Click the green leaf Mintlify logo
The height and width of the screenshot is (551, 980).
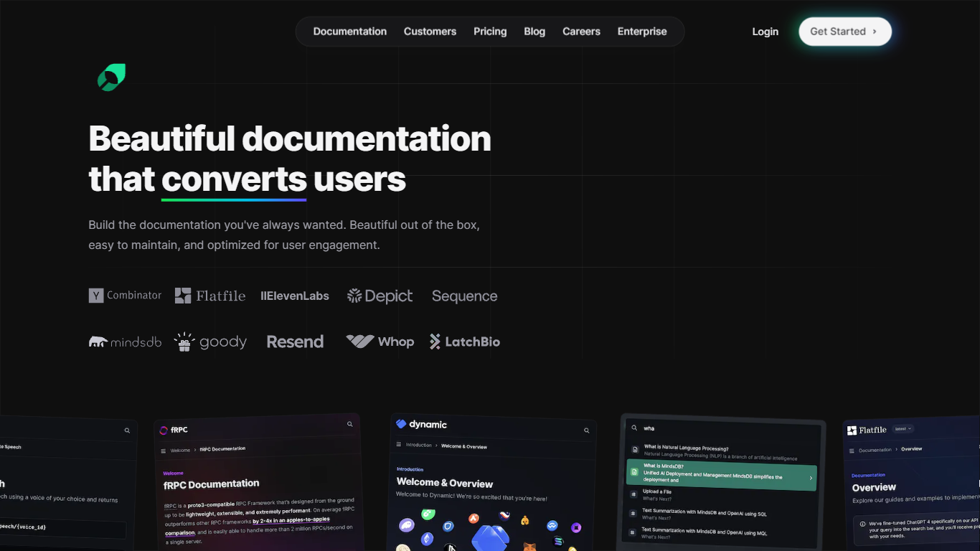[x=111, y=77]
